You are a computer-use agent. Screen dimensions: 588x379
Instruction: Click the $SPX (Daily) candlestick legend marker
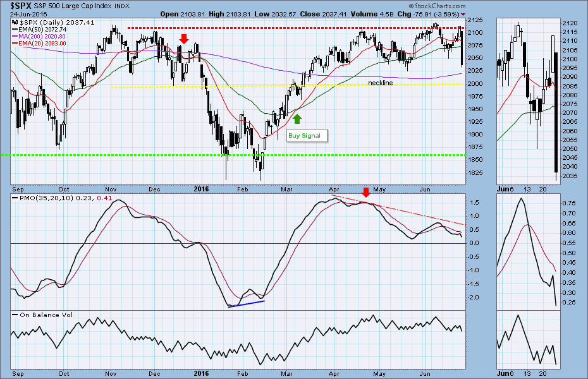(15, 21)
